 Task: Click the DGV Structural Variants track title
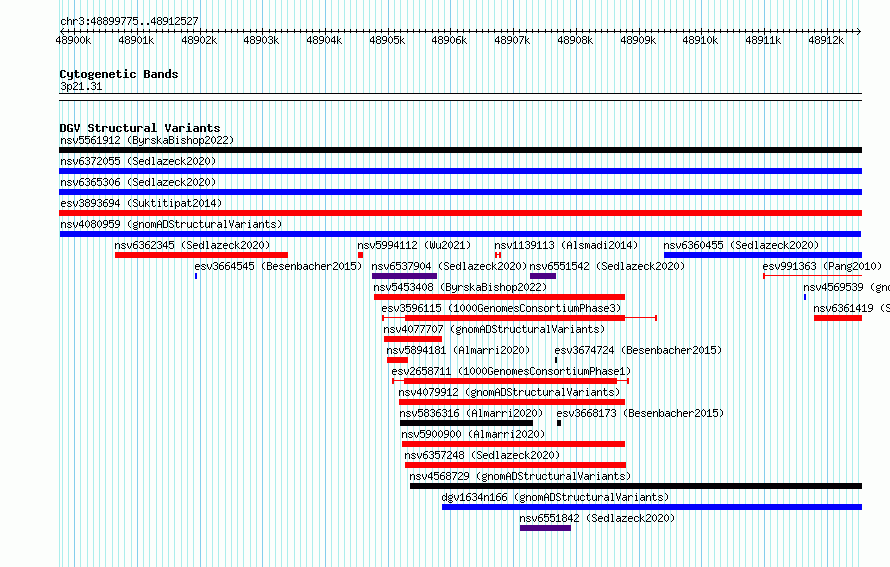pyautogui.click(x=140, y=128)
